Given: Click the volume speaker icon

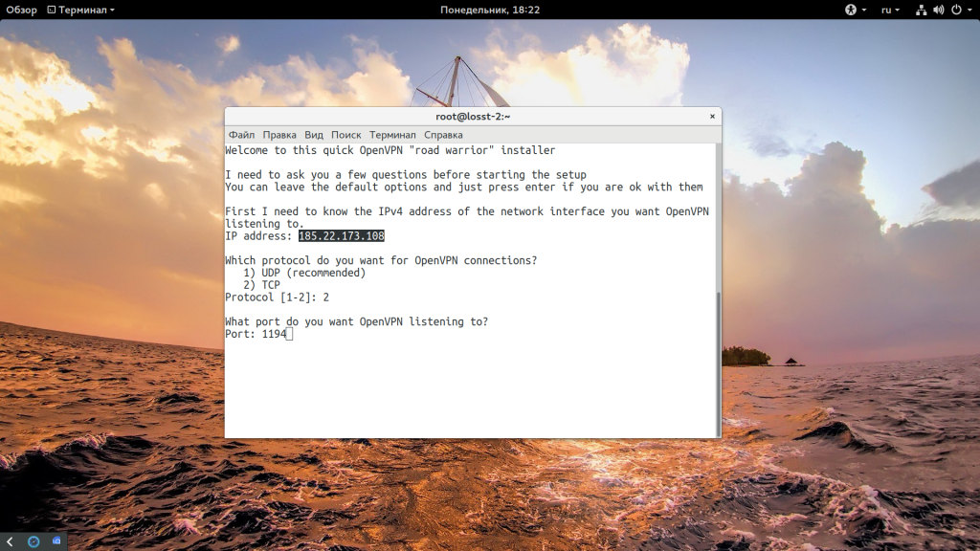Looking at the screenshot, I should (x=938, y=10).
